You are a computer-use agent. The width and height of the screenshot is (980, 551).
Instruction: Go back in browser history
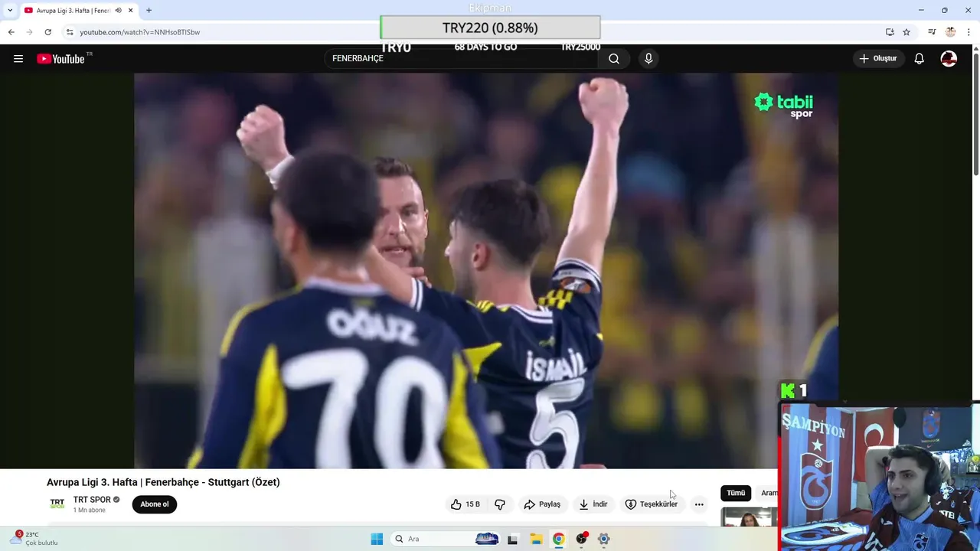tap(11, 32)
